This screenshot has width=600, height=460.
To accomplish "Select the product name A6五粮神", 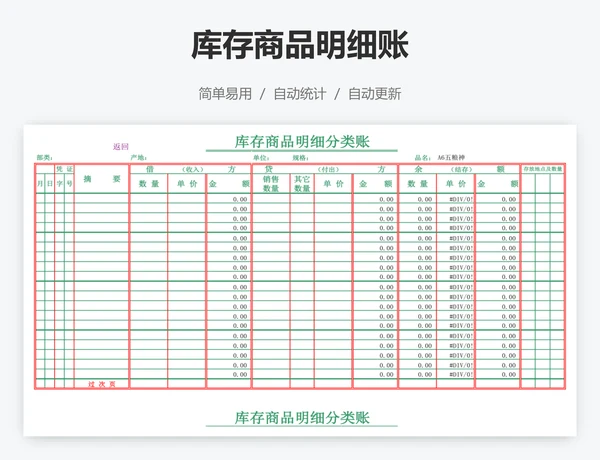I will [x=451, y=158].
